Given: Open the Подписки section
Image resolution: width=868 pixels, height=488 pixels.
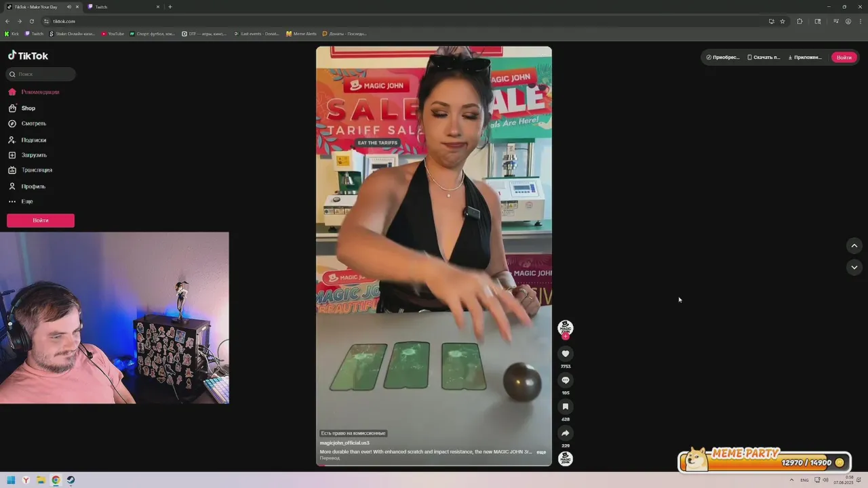Looking at the screenshot, I should pos(27,140).
